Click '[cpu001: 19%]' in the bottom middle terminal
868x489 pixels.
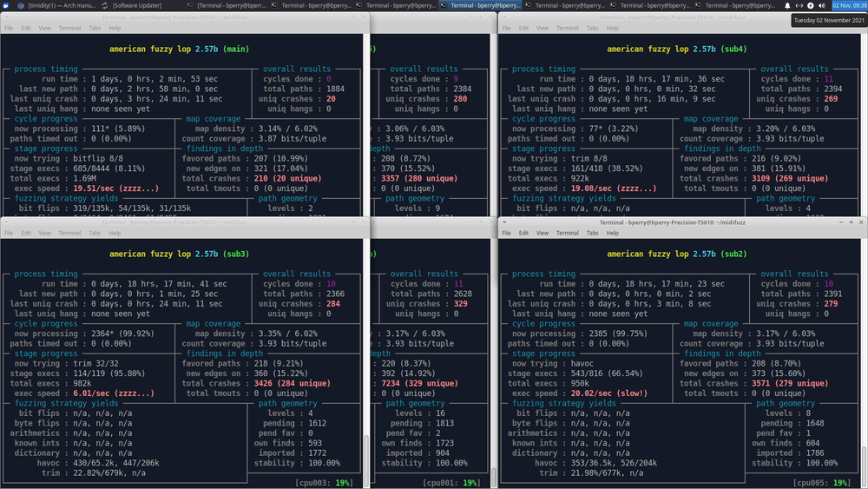[x=451, y=483]
